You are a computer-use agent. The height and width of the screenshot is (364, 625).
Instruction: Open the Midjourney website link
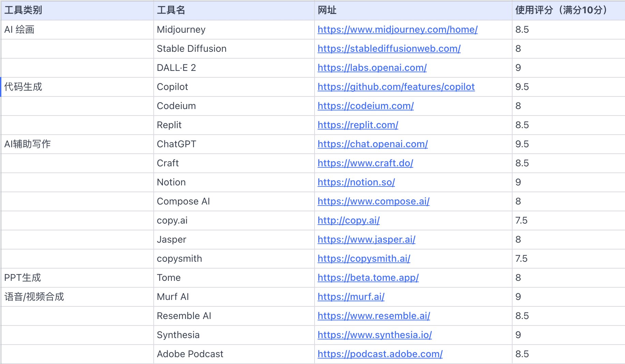click(x=397, y=30)
